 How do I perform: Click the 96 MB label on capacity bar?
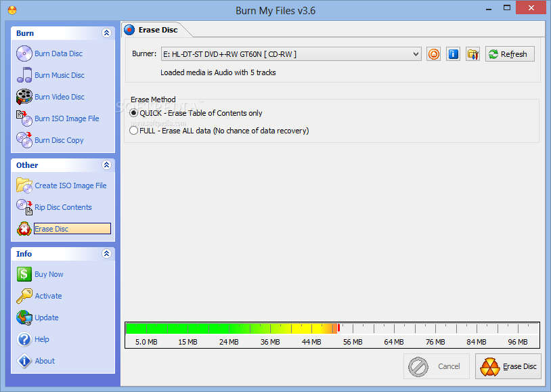point(518,342)
